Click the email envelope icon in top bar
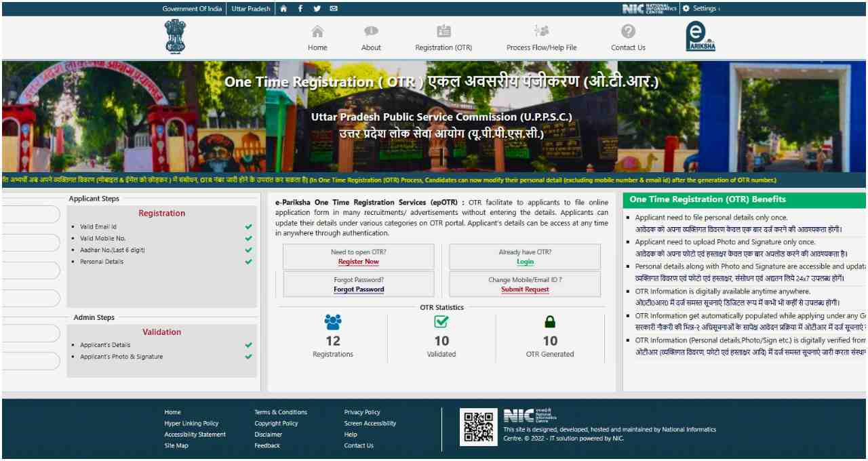Screen dimensions: 868x461 [334, 9]
